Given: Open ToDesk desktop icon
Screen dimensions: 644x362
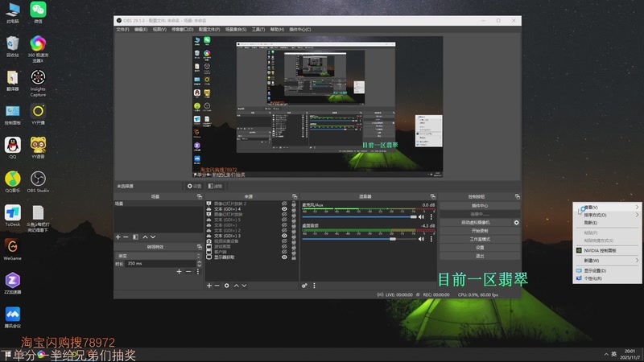Looking at the screenshot, I should point(12,216).
